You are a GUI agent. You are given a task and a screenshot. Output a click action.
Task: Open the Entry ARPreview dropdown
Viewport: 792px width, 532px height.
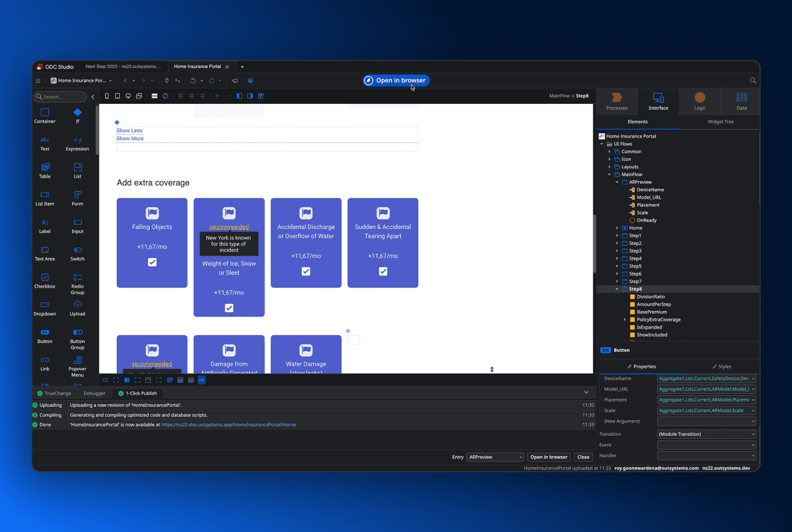tap(495, 457)
